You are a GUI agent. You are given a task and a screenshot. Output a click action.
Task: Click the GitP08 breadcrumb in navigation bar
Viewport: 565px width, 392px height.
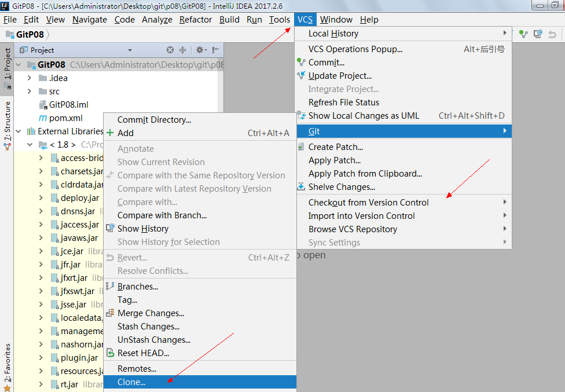tap(30, 34)
